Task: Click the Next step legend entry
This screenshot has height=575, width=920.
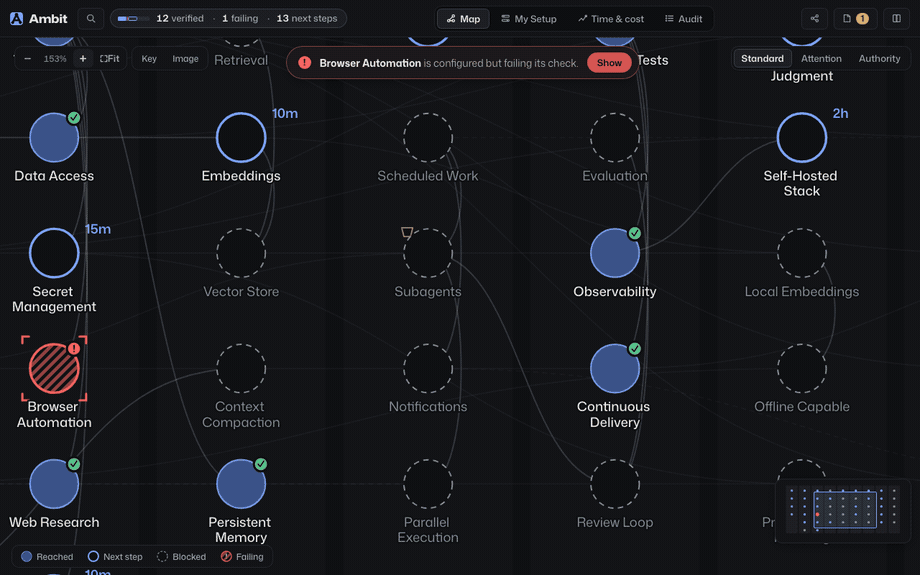Action: click(115, 557)
